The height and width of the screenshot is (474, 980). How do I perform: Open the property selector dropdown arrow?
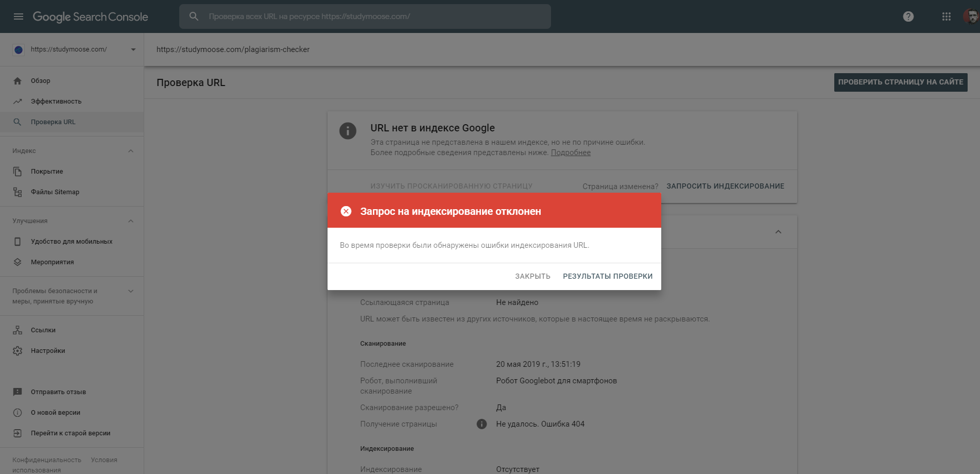pos(133,49)
